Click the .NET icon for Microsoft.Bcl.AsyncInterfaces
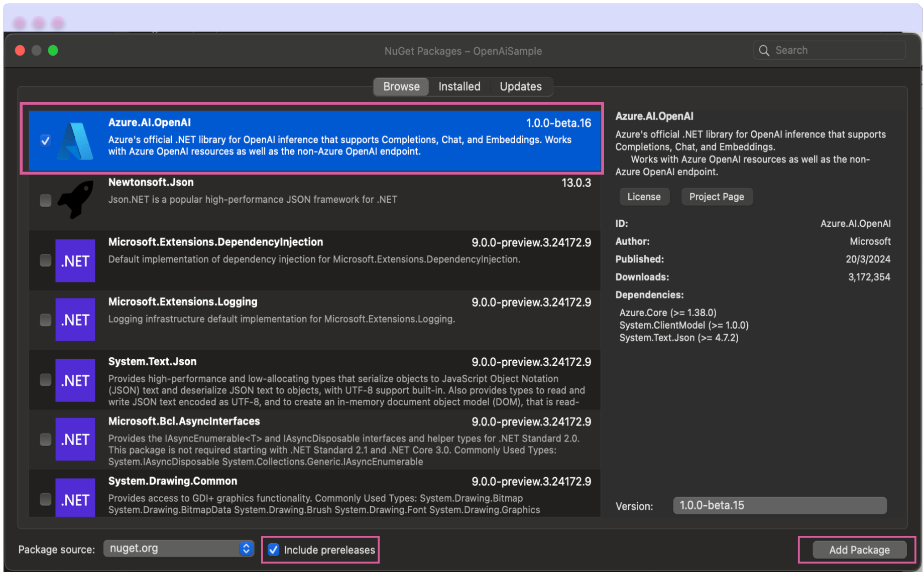Screen dimensions: 924x575 pos(75,440)
